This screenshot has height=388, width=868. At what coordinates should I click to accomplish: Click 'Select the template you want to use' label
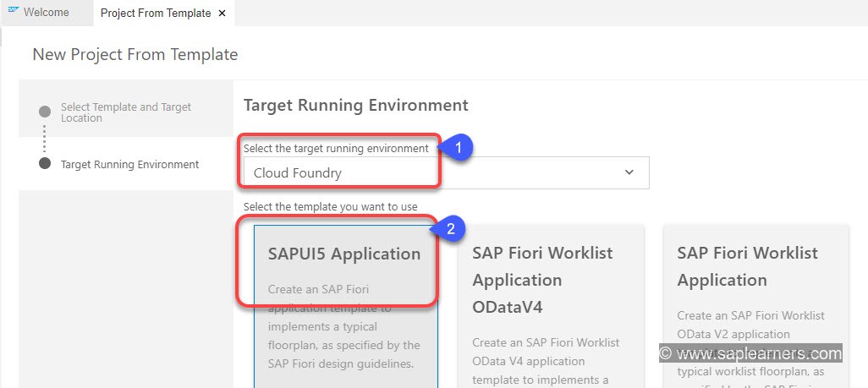pyautogui.click(x=331, y=207)
